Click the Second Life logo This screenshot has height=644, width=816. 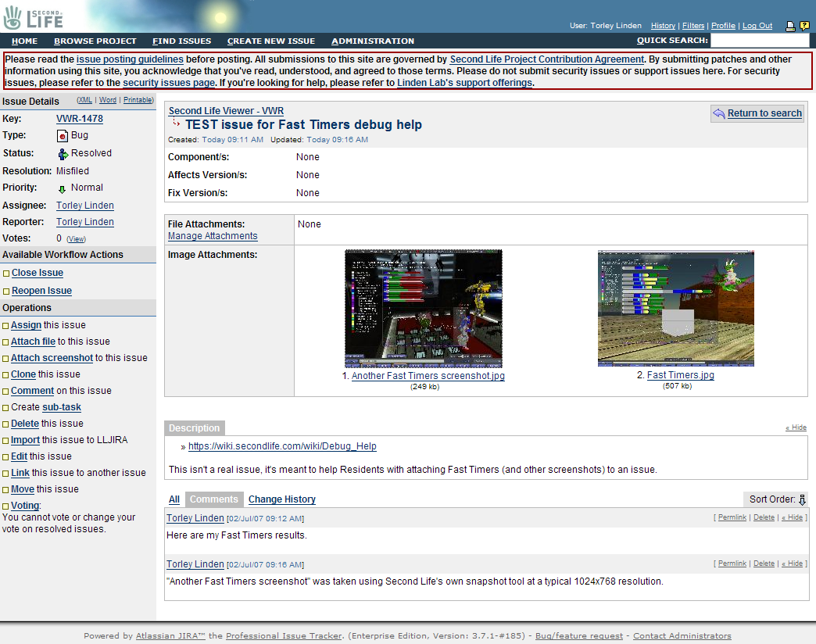34,16
